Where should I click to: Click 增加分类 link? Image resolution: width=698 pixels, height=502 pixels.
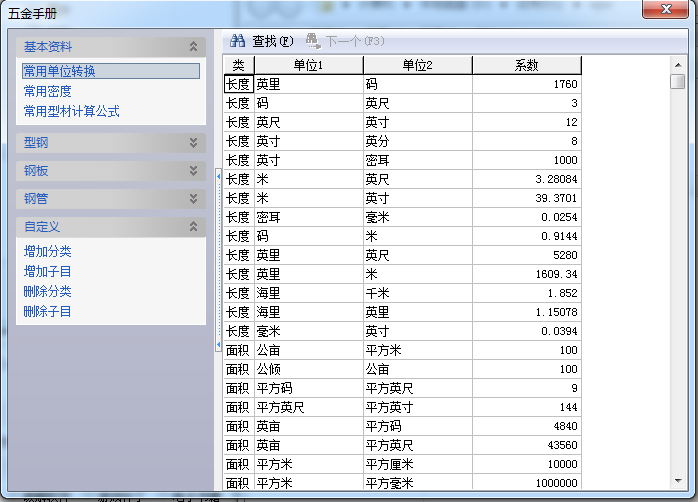pos(48,251)
